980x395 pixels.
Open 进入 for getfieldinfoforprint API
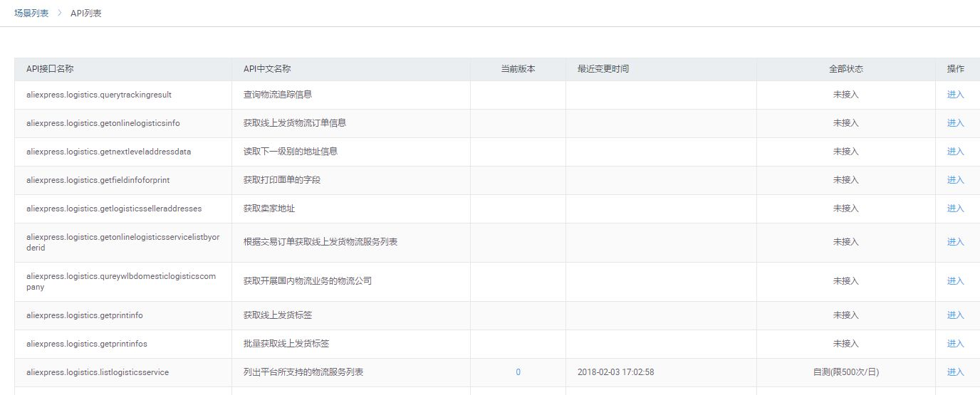tap(955, 180)
